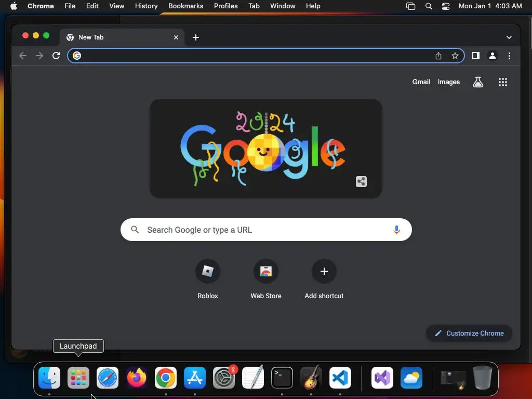Open the Profiles menu
Image resolution: width=532 pixels, height=399 pixels.
225,6
